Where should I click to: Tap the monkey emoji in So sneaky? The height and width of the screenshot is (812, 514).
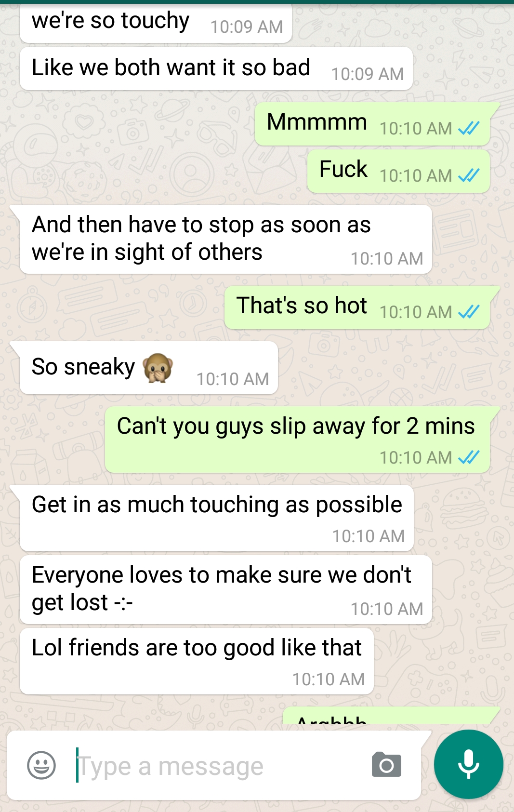click(x=158, y=368)
